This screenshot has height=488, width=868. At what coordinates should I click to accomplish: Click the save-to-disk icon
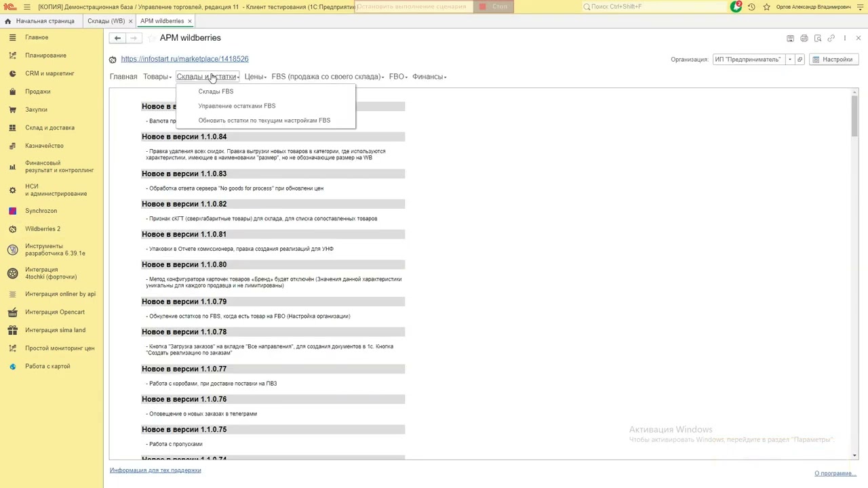pos(790,38)
